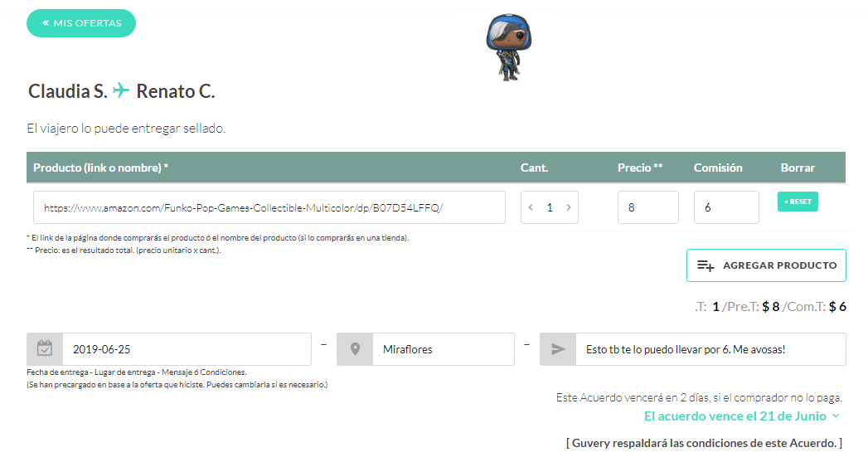Expand the 'El acuerdo vence el 21 de Junio' dropdown
868x462 pixels.
(x=742, y=416)
